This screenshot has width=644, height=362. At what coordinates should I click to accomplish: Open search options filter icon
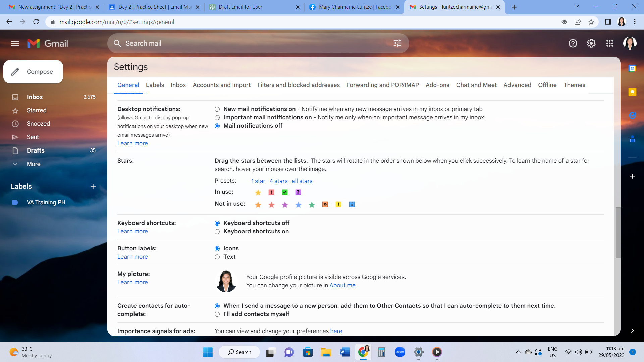coord(397,43)
